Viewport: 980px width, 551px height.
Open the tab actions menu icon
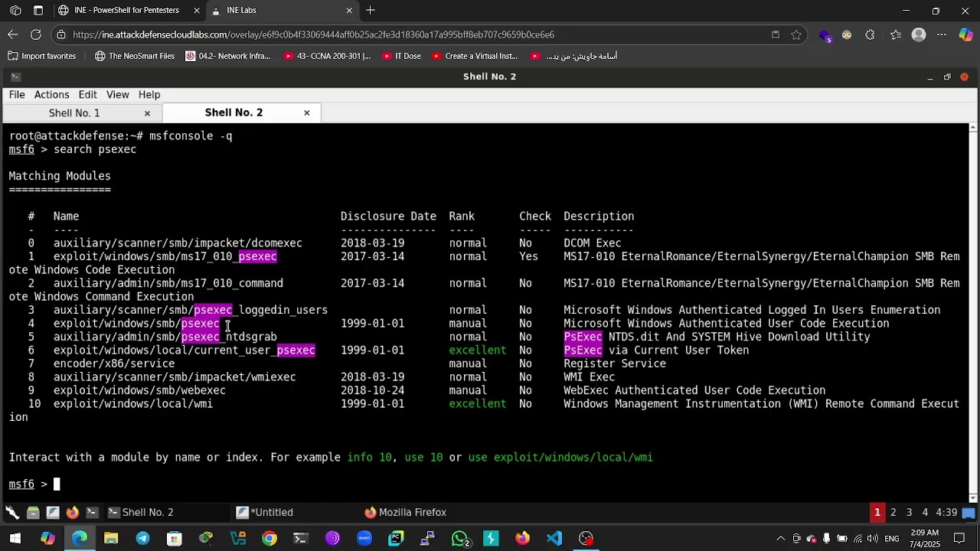(38, 11)
